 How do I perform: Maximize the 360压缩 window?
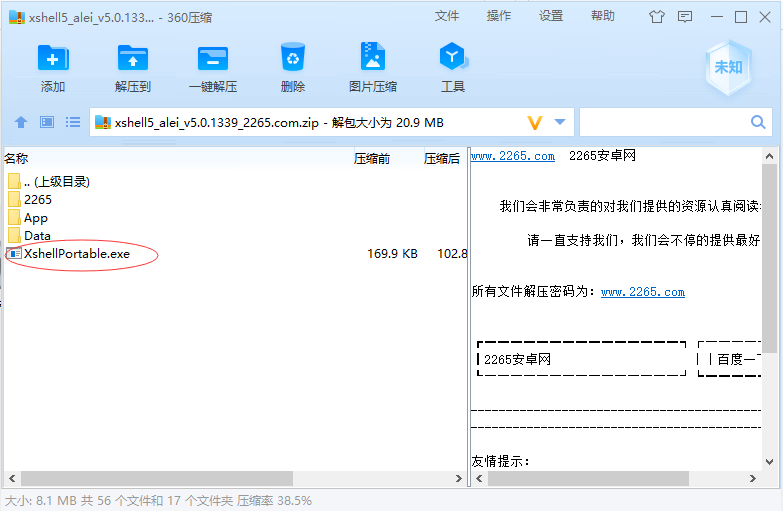pyautogui.click(x=741, y=17)
